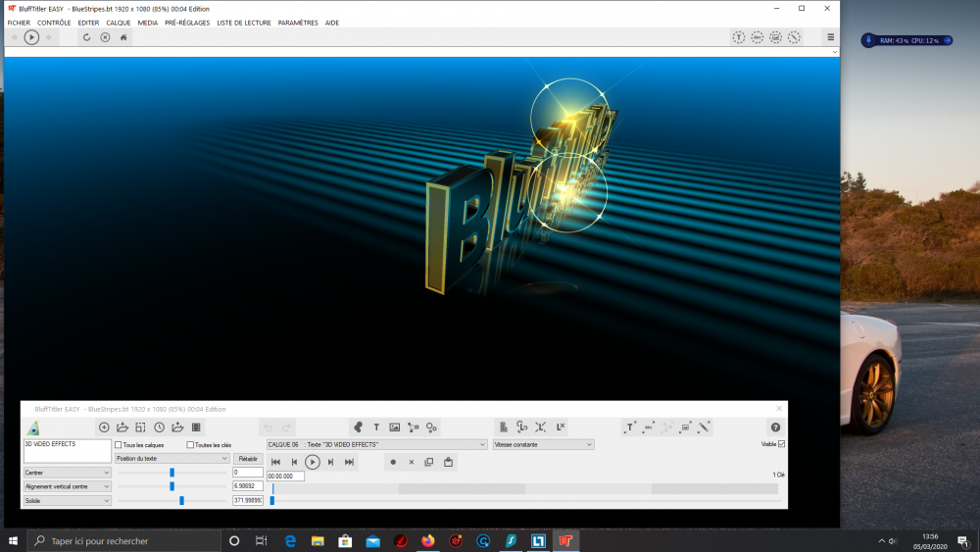Click the record key dot button
Screen dimensions: 980x552
393,462
